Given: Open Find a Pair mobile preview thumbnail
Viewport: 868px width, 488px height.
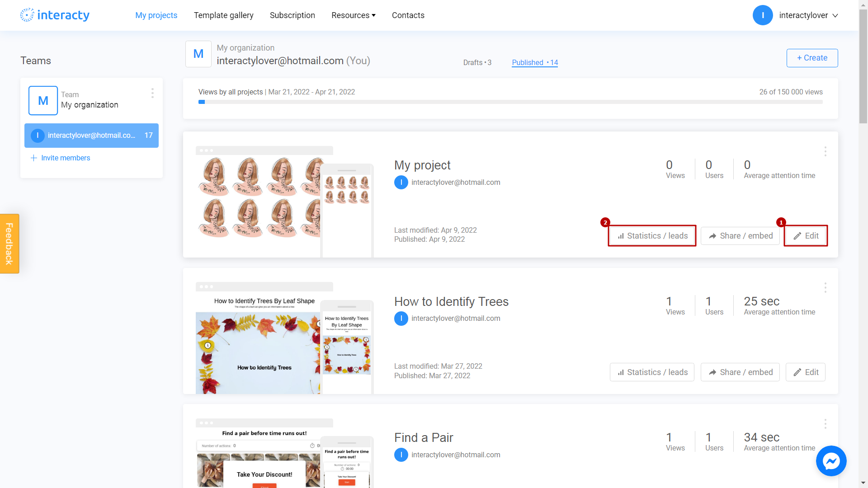Looking at the screenshot, I should click(347, 462).
